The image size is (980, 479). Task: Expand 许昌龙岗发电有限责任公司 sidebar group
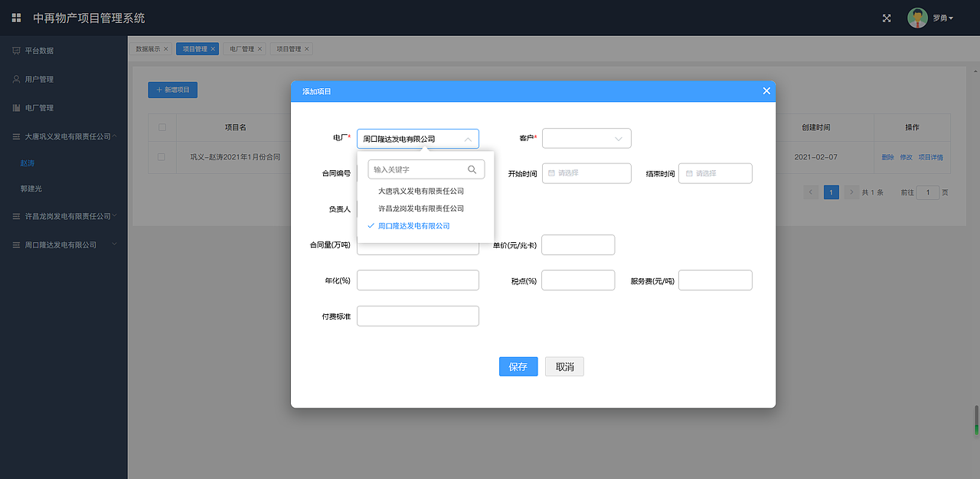click(x=64, y=216)
